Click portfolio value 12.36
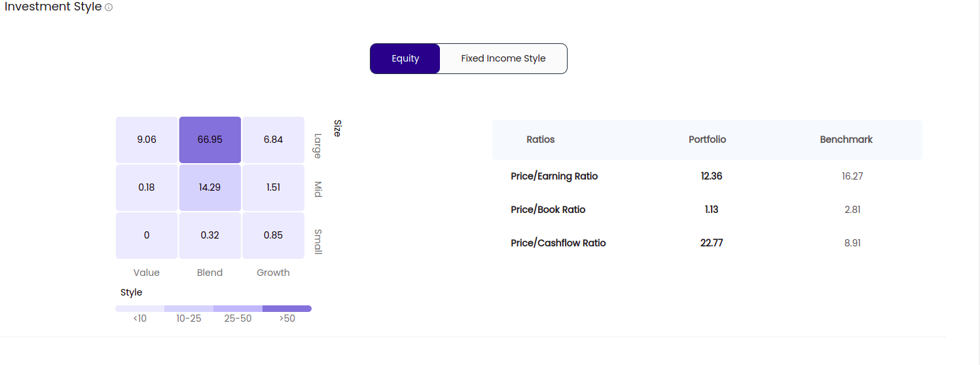 [x=711, y=176]
